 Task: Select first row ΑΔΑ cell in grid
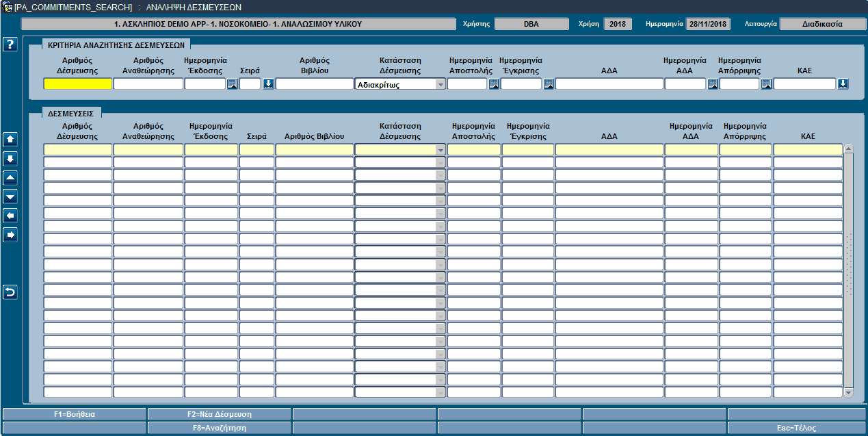tap(609, 149)
